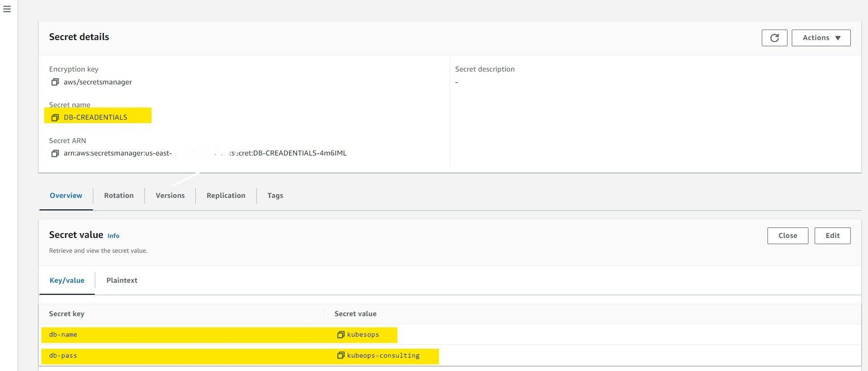Open the Actions dropdown menu
Viewport: 868px width, 371px height.
pyautogui.click(x=821, y=38)
